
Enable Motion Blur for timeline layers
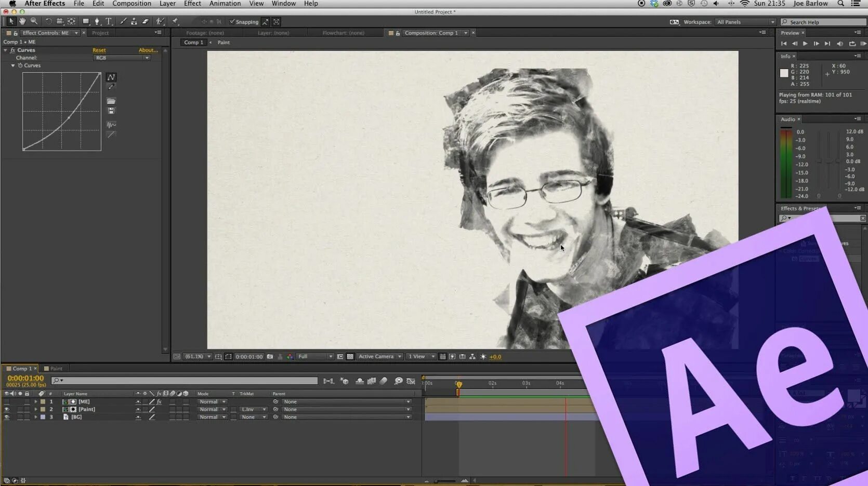pyautogui.click(x=384, y=381)
